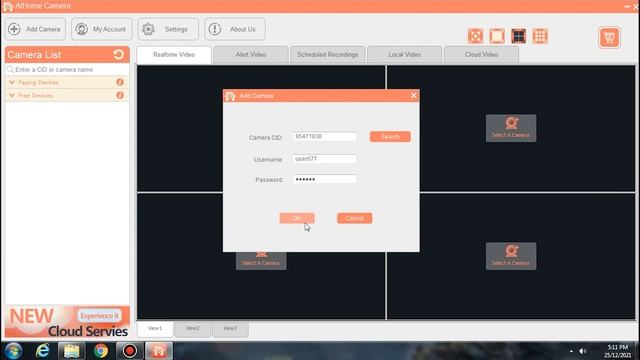Open the screen recorder taskbar icon
This screenshot has width=640, height=360.
[x=129, y=351]
